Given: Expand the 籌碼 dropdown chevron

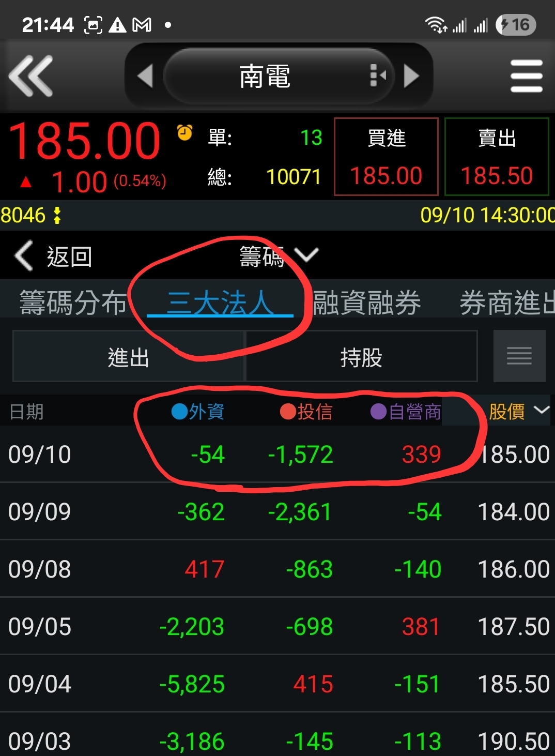Looking at the screenshot, I should [x=306, y=255].
